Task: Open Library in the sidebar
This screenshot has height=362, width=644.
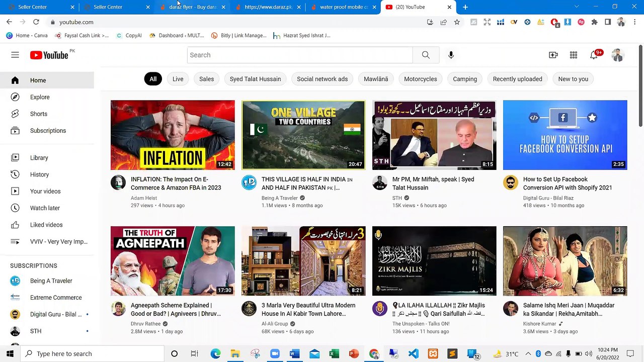Action: click(47, 158)
